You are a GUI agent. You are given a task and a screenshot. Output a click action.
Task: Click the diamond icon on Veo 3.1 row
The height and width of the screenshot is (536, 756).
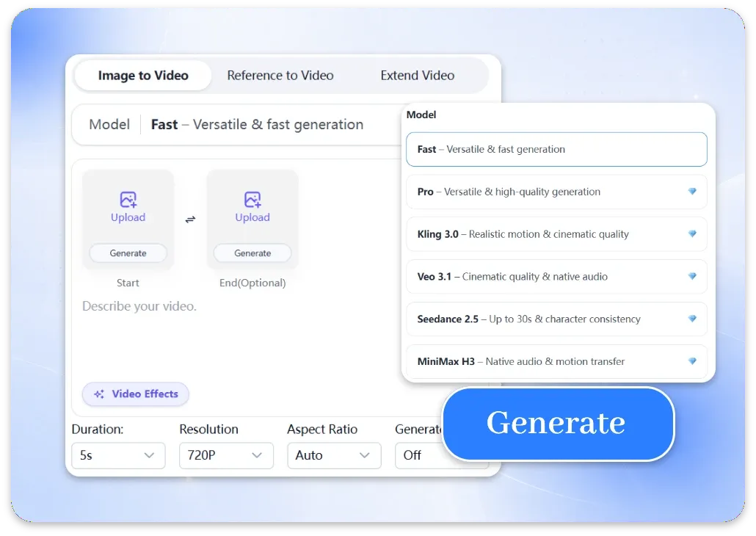692,276
